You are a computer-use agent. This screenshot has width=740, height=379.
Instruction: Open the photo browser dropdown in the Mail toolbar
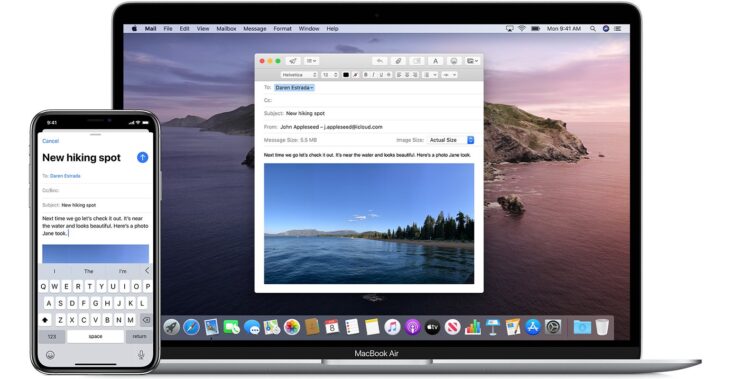[472, 61]
